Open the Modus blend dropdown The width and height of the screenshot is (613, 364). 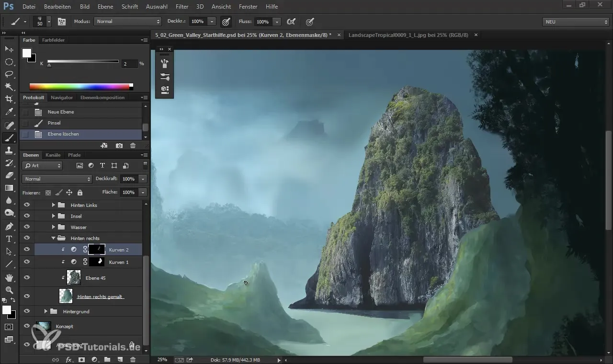tap(127, 22)
